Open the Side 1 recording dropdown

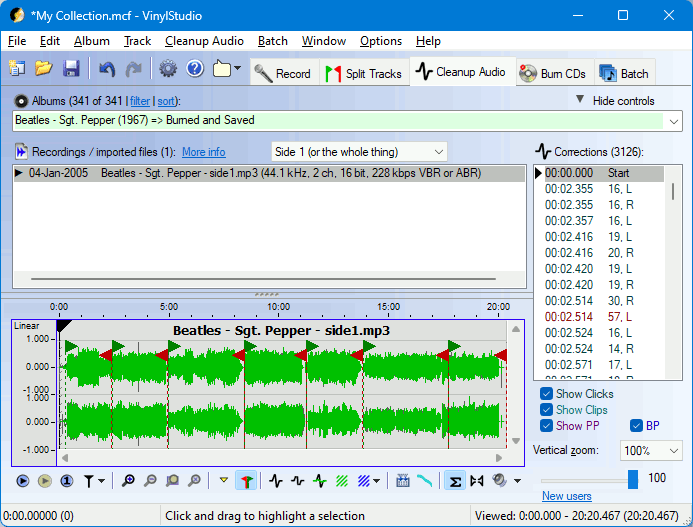coord(360,152)
